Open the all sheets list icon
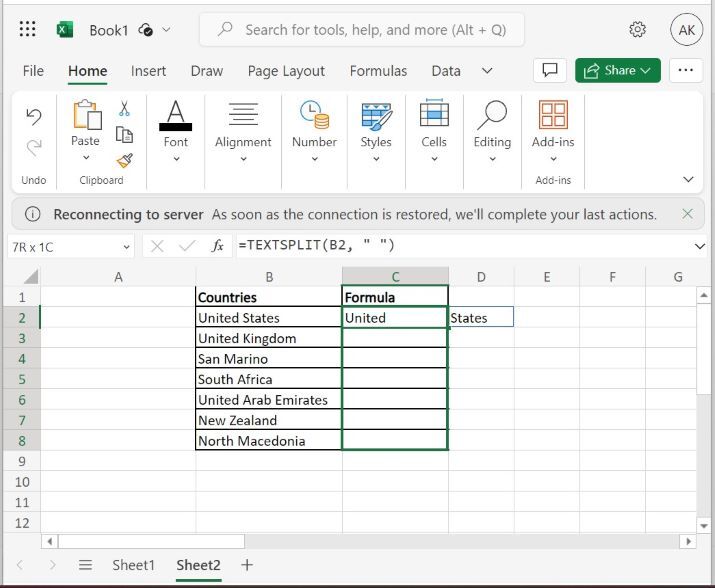The width and height of the screenshot is (715, 588). click(x=85, y=565)
